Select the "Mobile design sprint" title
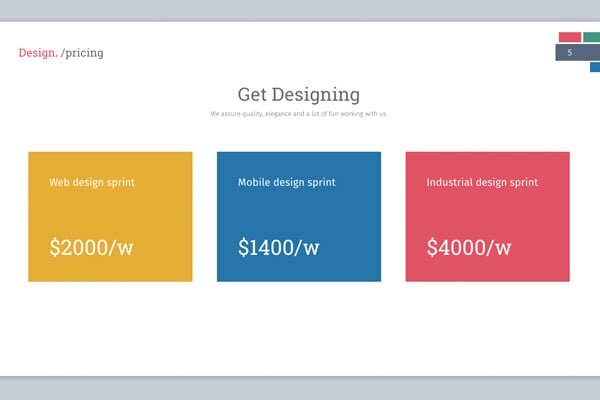 tap(286, 183)
